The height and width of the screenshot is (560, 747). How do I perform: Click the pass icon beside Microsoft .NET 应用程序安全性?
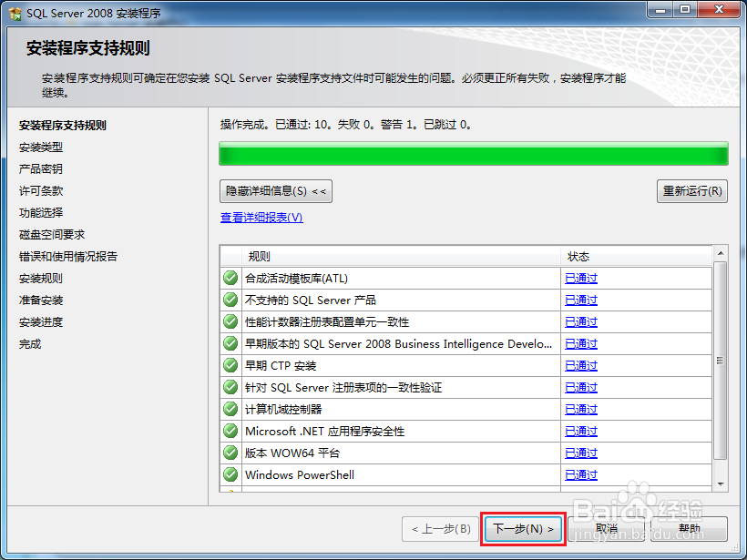tap(230, 431)
